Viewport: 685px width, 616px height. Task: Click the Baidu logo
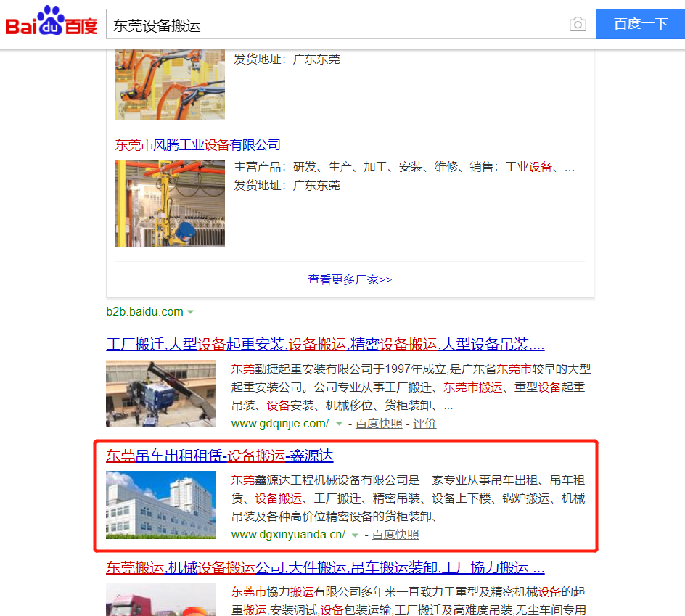tap(51, 20)
